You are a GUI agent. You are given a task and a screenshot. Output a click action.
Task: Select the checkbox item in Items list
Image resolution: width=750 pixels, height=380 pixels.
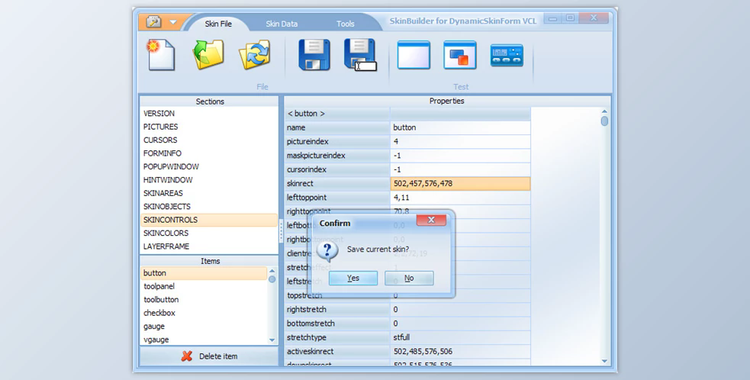[204, 313]
